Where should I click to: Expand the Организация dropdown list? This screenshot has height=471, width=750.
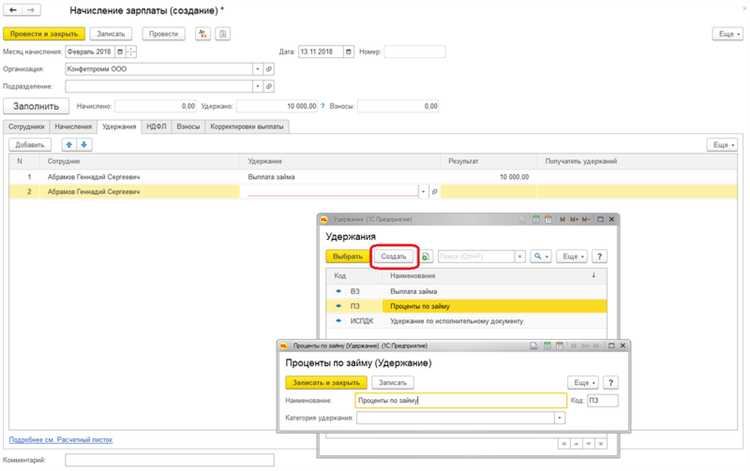tap(257, 69)
